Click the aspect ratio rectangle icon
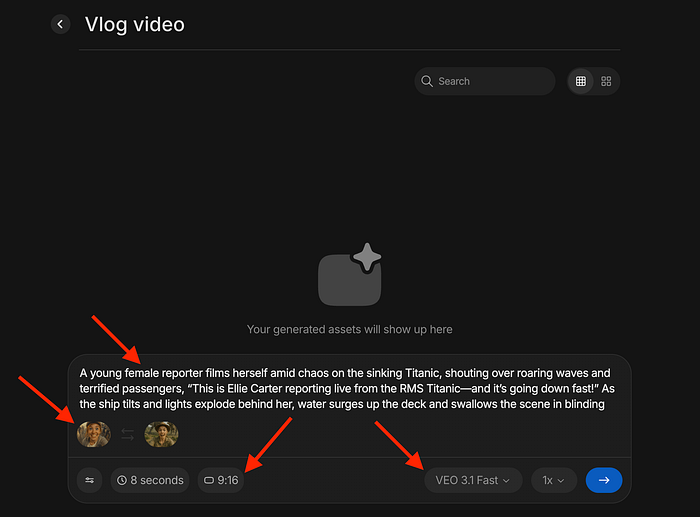The image size is (700, 517). (x=209, y=480)
